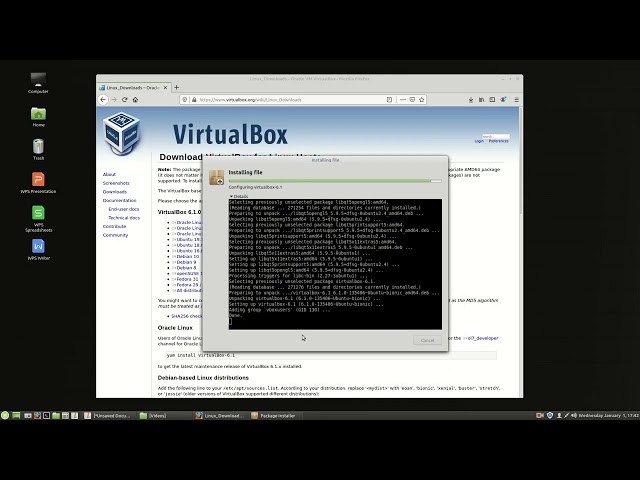
Task: Open Debian 10 download link
Action: (x=187, y=256)
